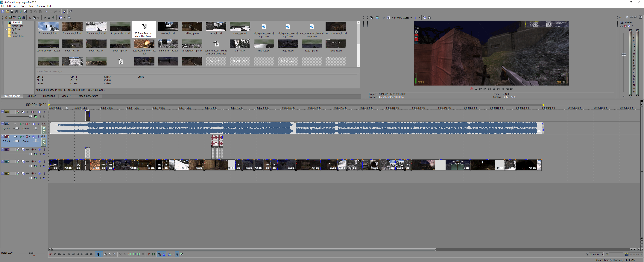Mute audio track 2
Image resolution: width=644 pixels, height=262 pixels.
coord(34,124)
